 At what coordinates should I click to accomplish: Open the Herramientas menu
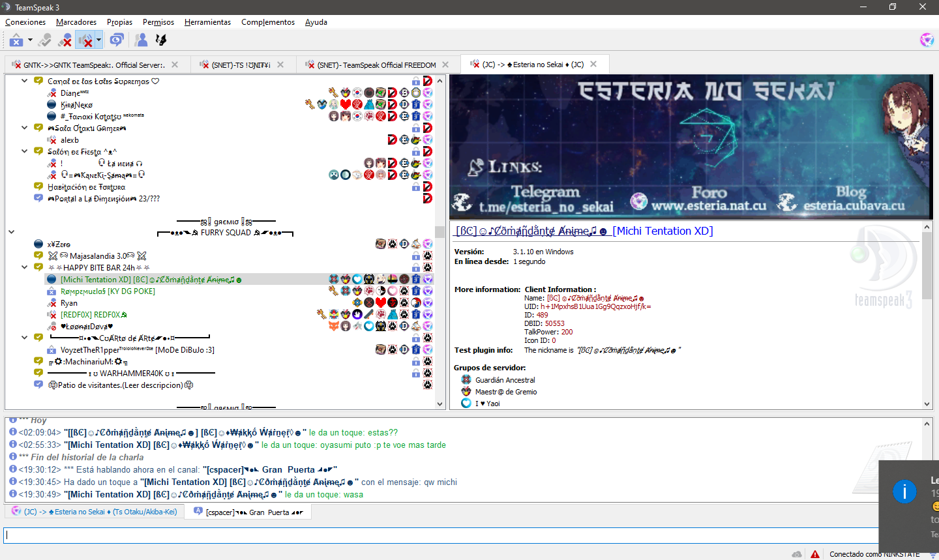pos(207,22)
